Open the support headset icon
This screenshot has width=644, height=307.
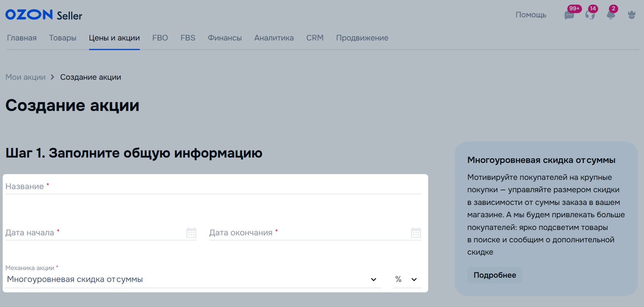pos(590,15)
